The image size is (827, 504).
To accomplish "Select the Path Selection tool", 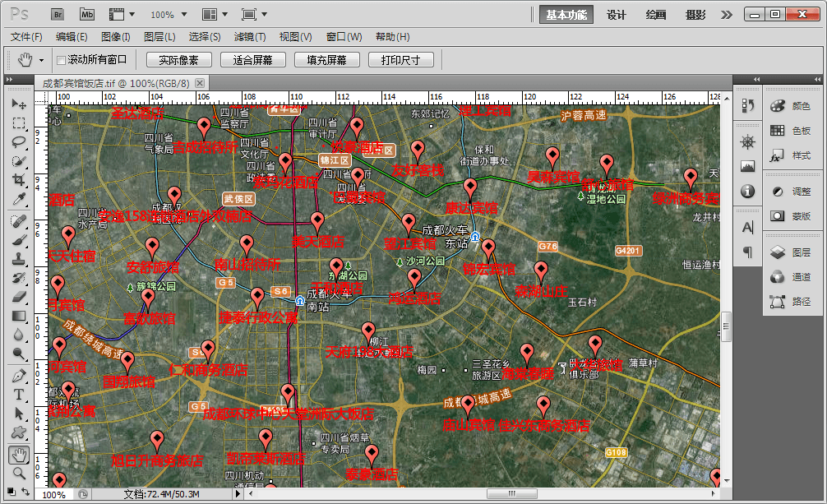I will click(x=19, y=414).
